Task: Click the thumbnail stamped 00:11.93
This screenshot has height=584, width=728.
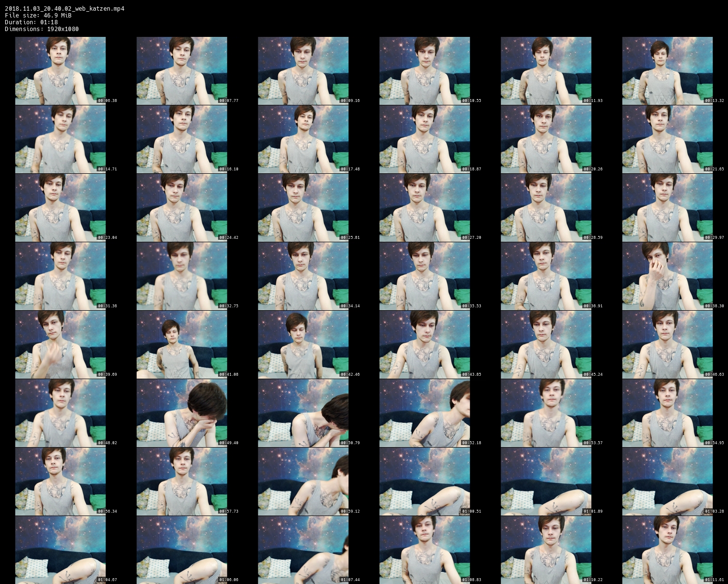Action: coord(546,71)
